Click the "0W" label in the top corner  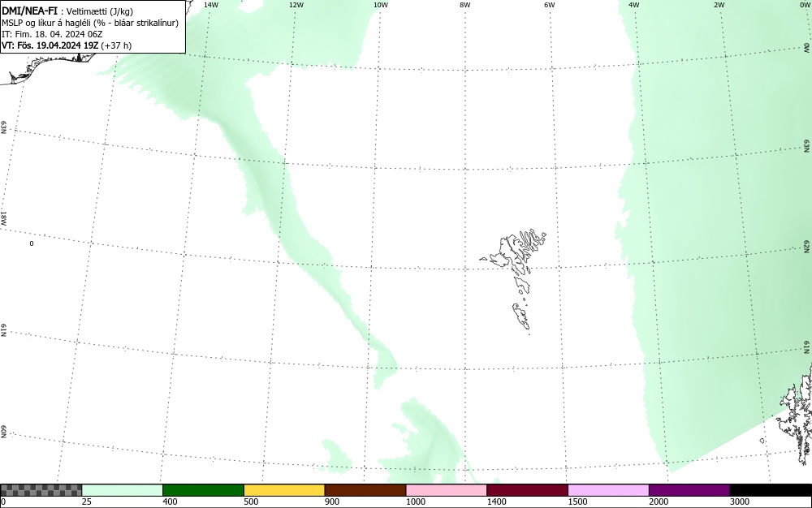point(805,5)
